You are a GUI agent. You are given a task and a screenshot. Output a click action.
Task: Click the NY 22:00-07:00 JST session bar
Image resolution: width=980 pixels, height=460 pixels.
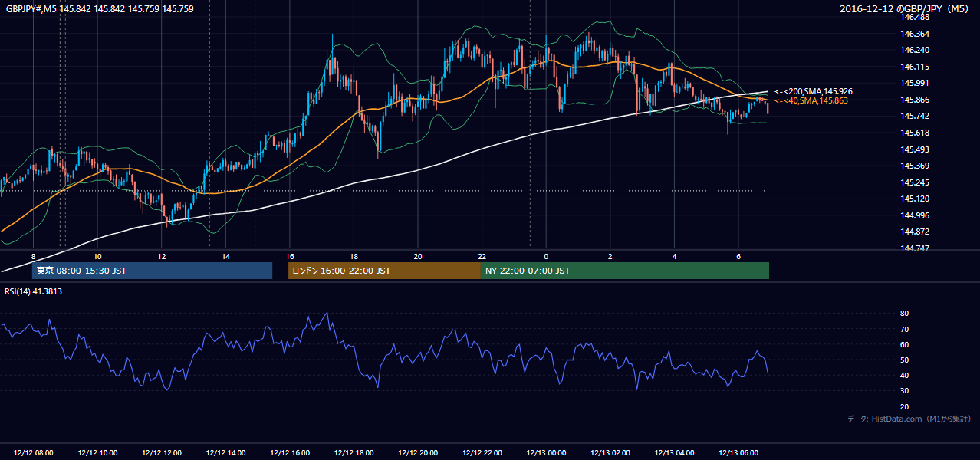625,271
